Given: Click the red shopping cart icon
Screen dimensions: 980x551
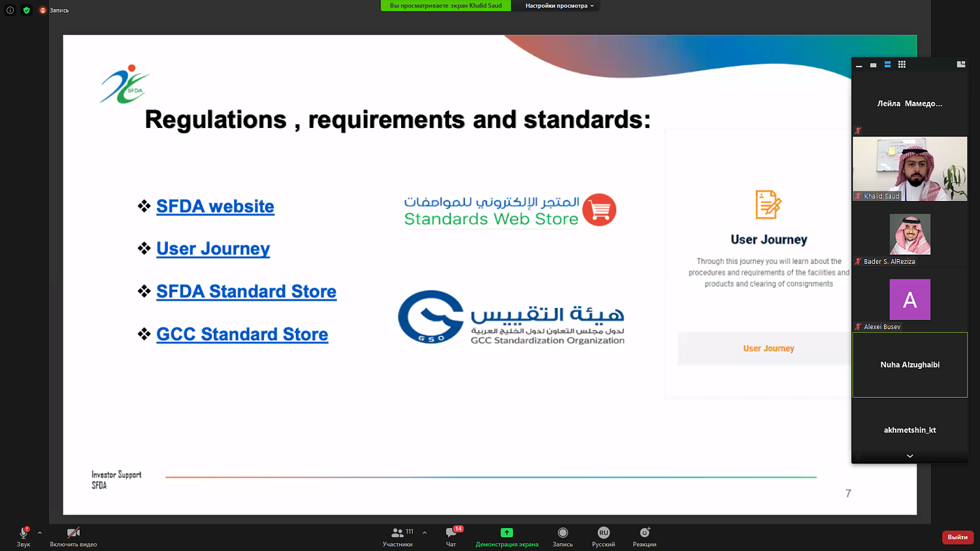Looking at the screenshot, I should coord(599,210).
